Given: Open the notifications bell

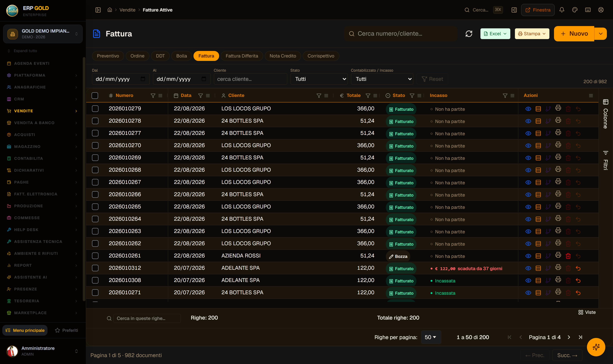Looking at the screenshot, I should click(x=562, y=10).
